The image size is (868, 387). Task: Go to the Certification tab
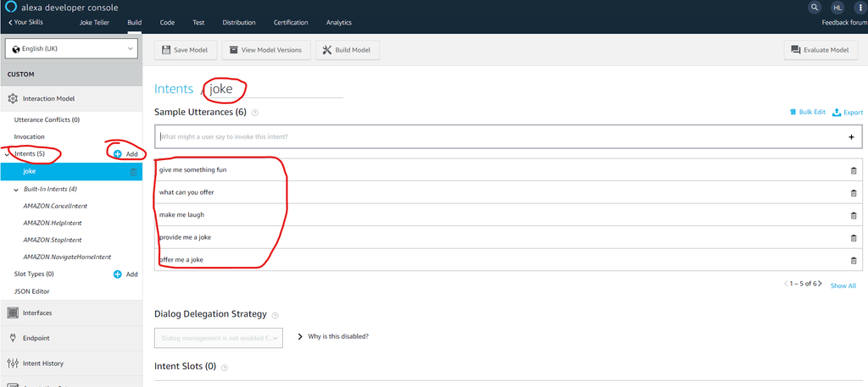tap(291, 22)
